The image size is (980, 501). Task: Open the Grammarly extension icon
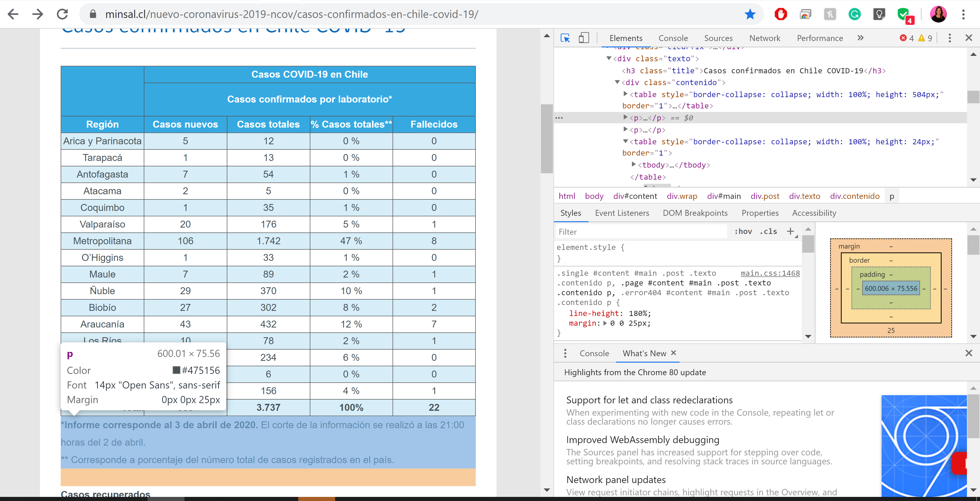(x=854, y=14)
